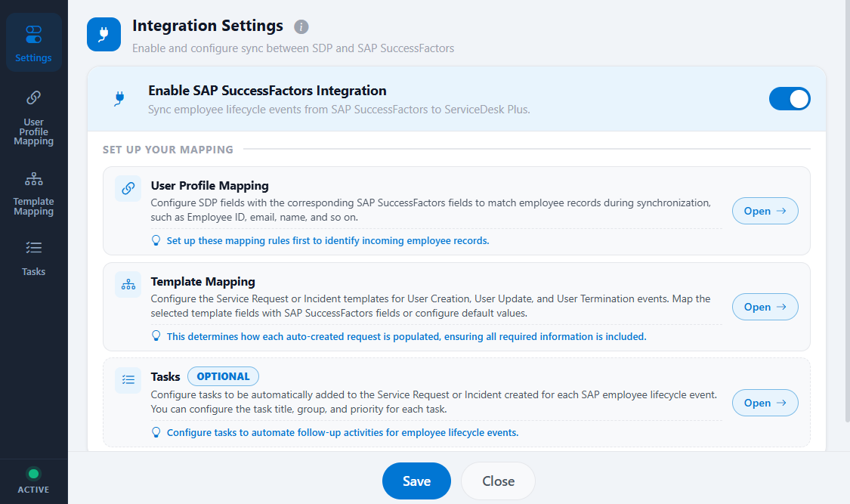Click the Integration Settings page title
The height and width of the screenshot is (504, 850).
coord(208,26)
